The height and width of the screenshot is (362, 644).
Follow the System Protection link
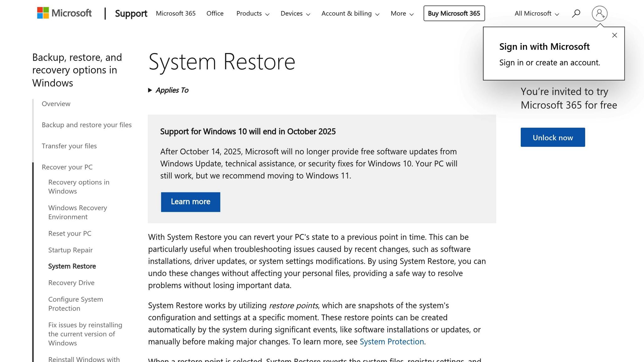392,342
